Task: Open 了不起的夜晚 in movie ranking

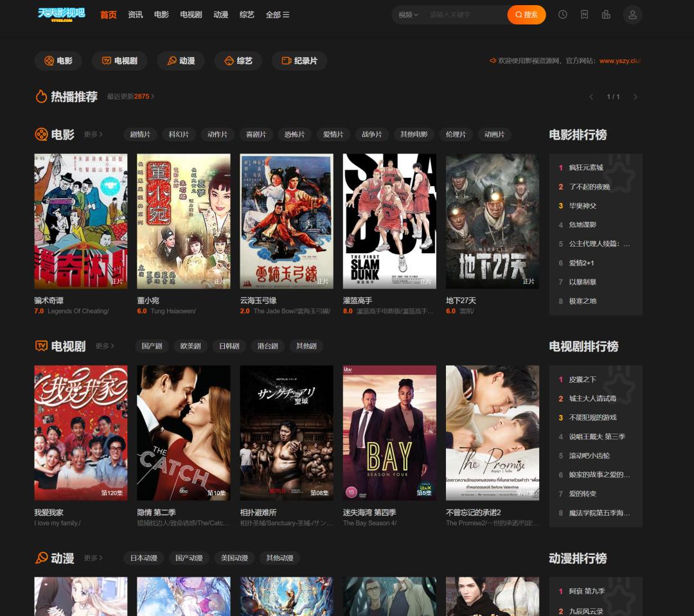Action: pyautogui.click(x=589, y=187)
